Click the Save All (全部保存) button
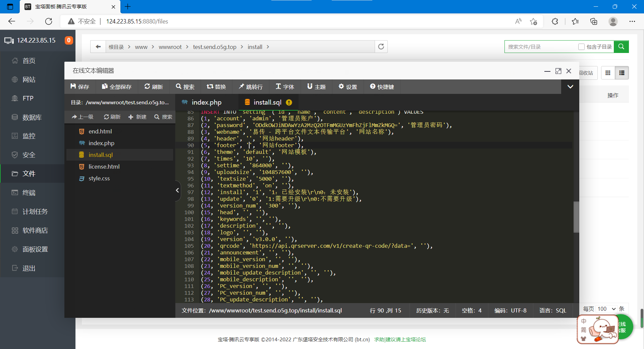644x349 pixels. pos(116,87)
